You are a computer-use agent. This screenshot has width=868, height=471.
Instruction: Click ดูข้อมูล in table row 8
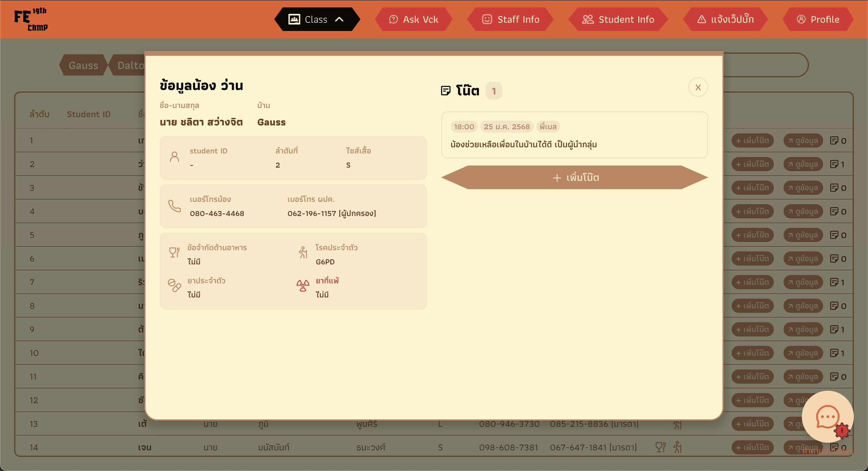pos(803,305)
